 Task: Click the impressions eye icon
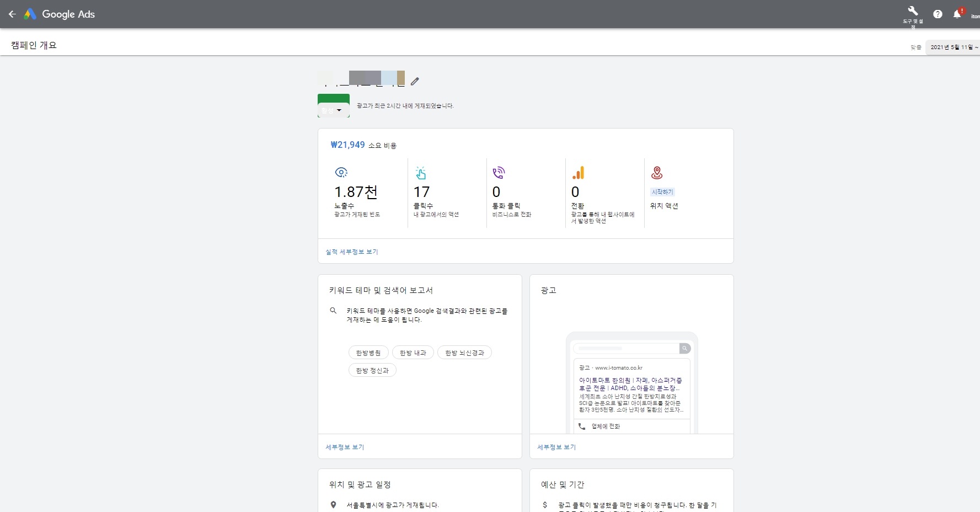click(x=341, y=173)
